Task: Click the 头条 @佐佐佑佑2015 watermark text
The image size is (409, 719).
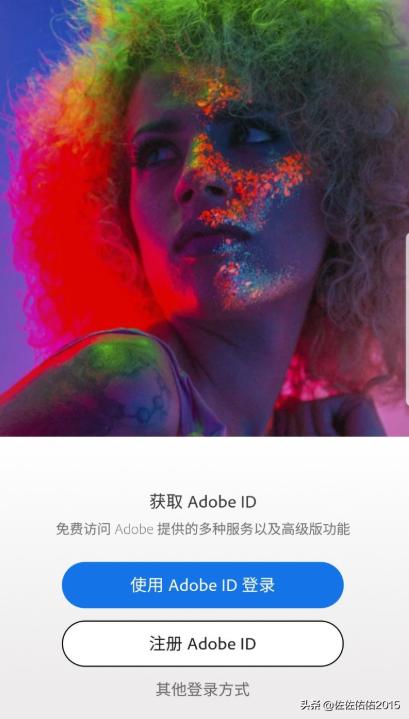Action: [350, 704]
